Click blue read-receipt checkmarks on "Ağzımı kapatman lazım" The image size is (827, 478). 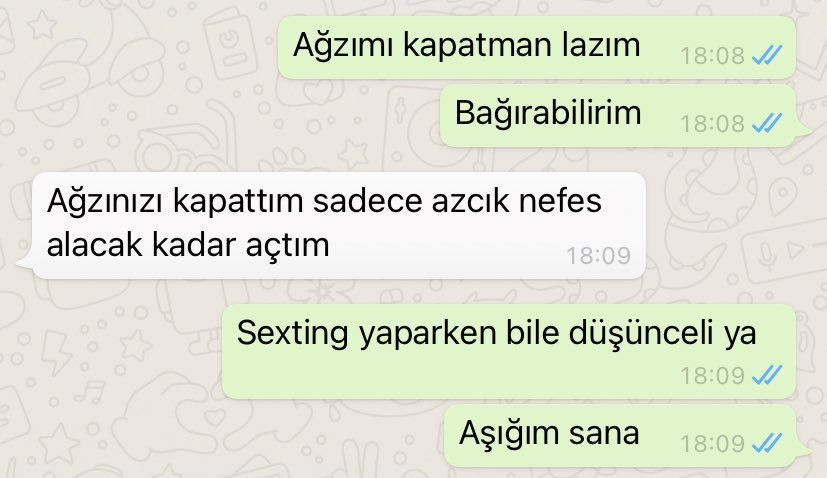pyautogui.click(x=767, y=55)
